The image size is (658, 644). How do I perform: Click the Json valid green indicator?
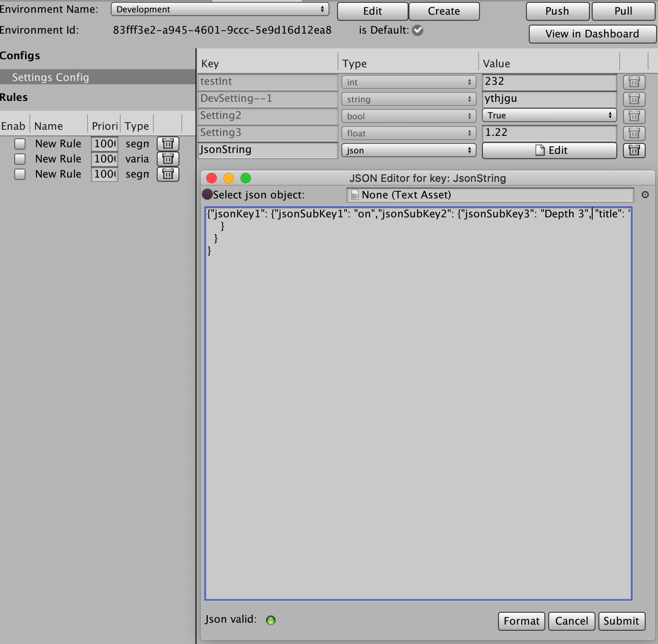(x=271, y=620)
